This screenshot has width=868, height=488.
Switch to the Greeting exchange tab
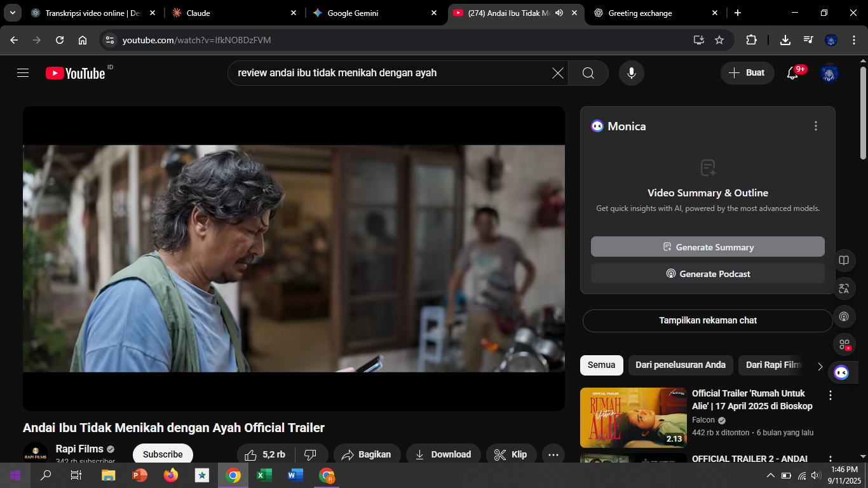[656, 13]
